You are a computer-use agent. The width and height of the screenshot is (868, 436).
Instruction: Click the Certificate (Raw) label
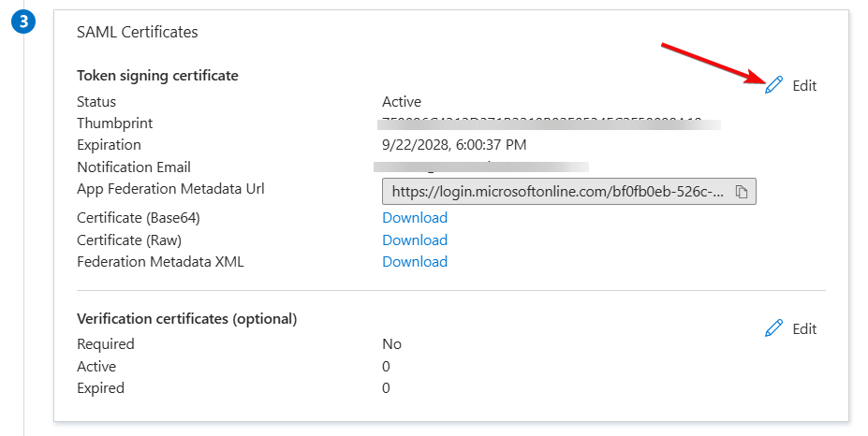pos(129,240)
